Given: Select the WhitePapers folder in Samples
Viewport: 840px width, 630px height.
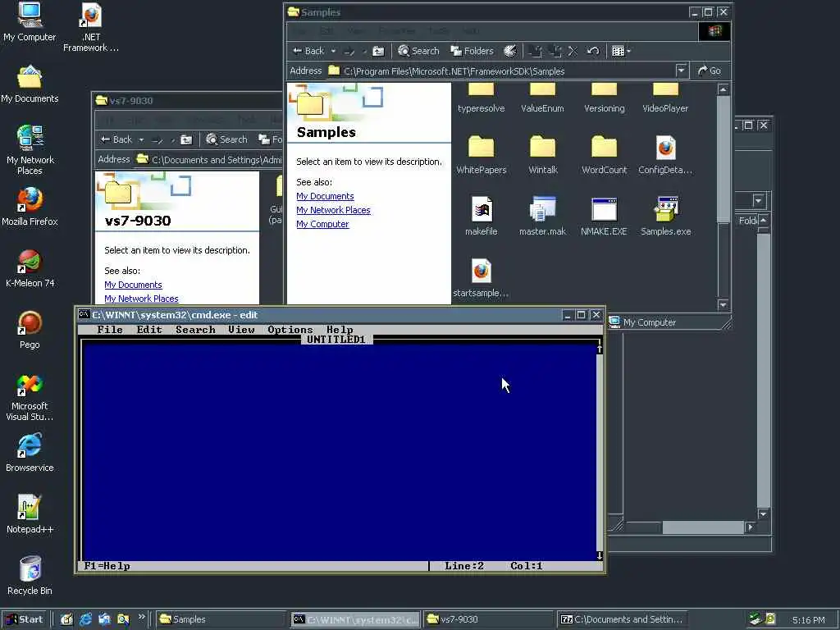Looking at the screenshot, I should [481, 155].
